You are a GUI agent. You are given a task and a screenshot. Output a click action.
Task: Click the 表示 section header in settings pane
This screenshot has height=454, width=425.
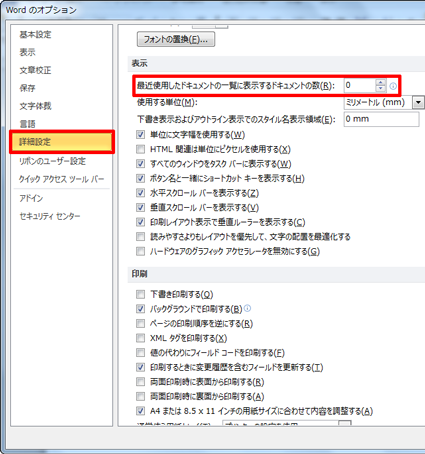(140, 63)
